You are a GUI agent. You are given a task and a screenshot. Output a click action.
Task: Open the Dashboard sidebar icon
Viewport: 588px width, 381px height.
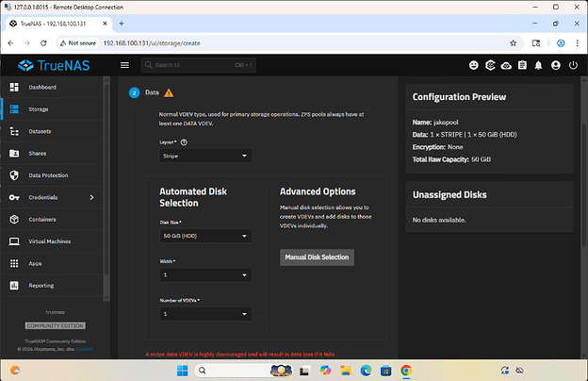point(14,87)
